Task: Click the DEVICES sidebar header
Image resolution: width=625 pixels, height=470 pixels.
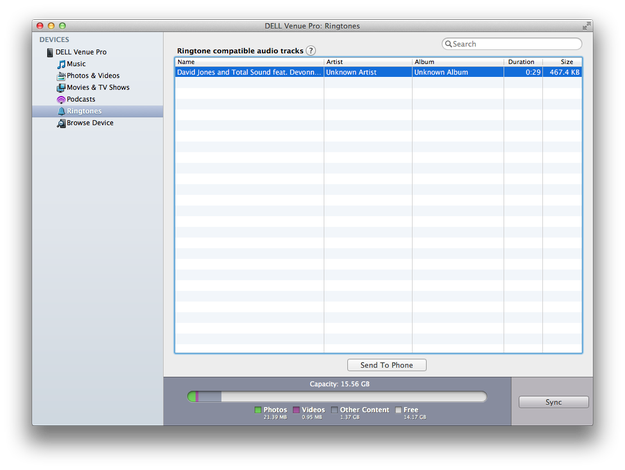Action: click(54, 39)
